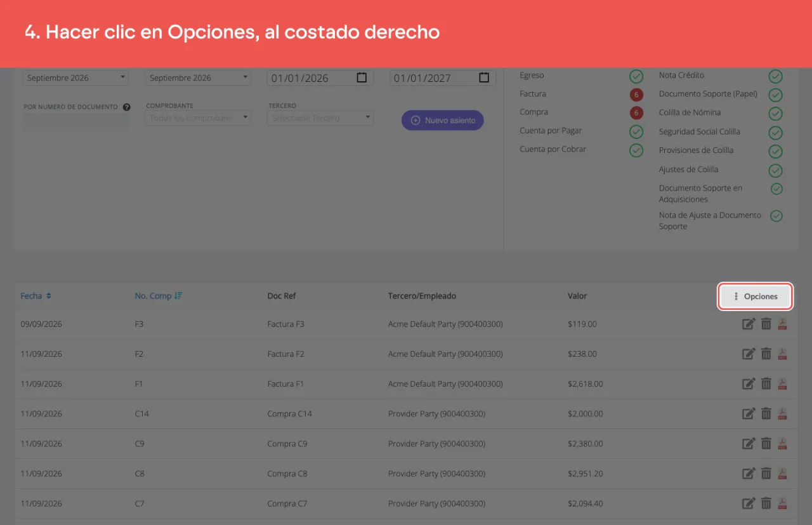The height and width of the screenshot is (525, 812).
Task: Edit the F3 invoice entry
Action: pos(749,324)
